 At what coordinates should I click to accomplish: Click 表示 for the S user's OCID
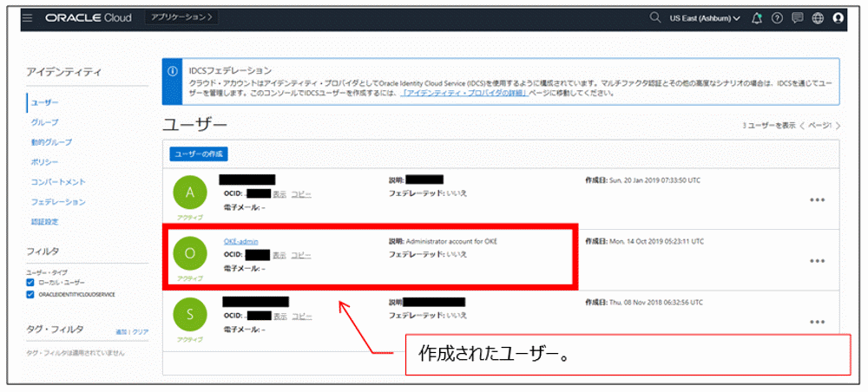(x=280, y=317)
